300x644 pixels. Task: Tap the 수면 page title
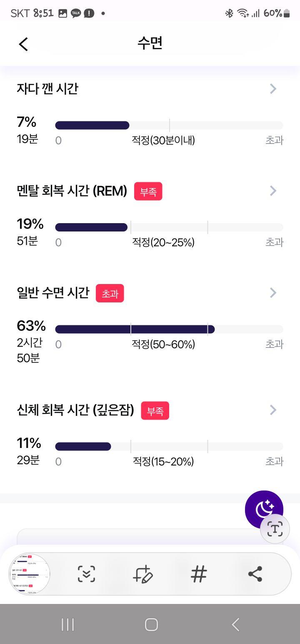150,43
